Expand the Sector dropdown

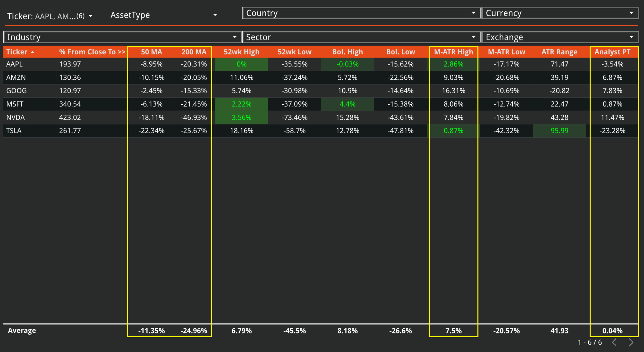click(473, 37)
